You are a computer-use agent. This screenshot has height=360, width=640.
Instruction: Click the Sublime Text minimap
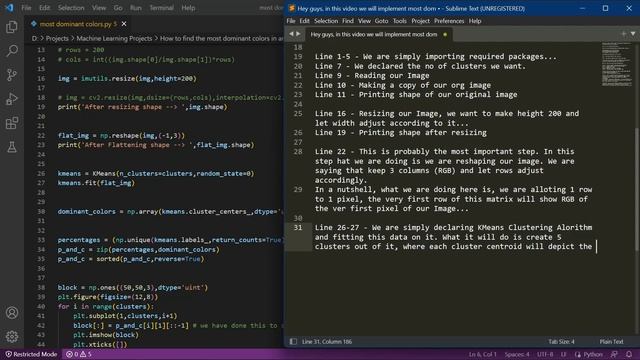tap(616, 63)
